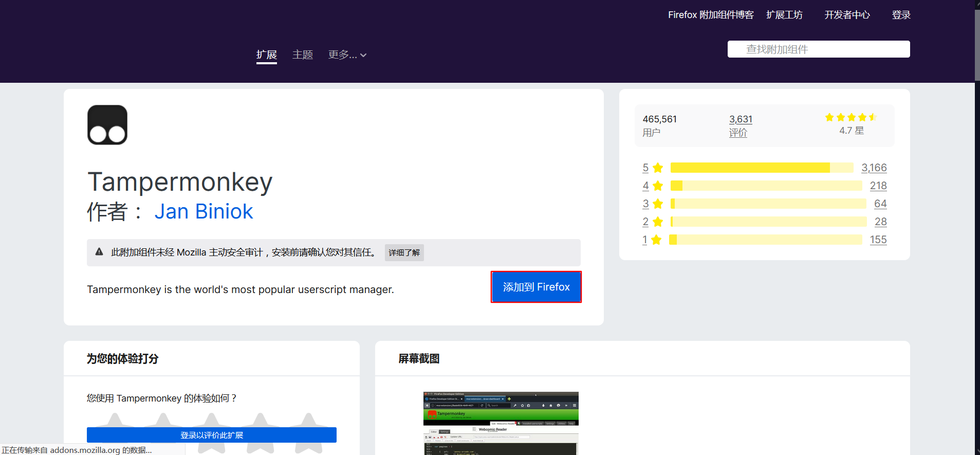This screenshot has width=980, height=455.
Task: Open the 218 four-star reviews count
Action: click(878, 186)
